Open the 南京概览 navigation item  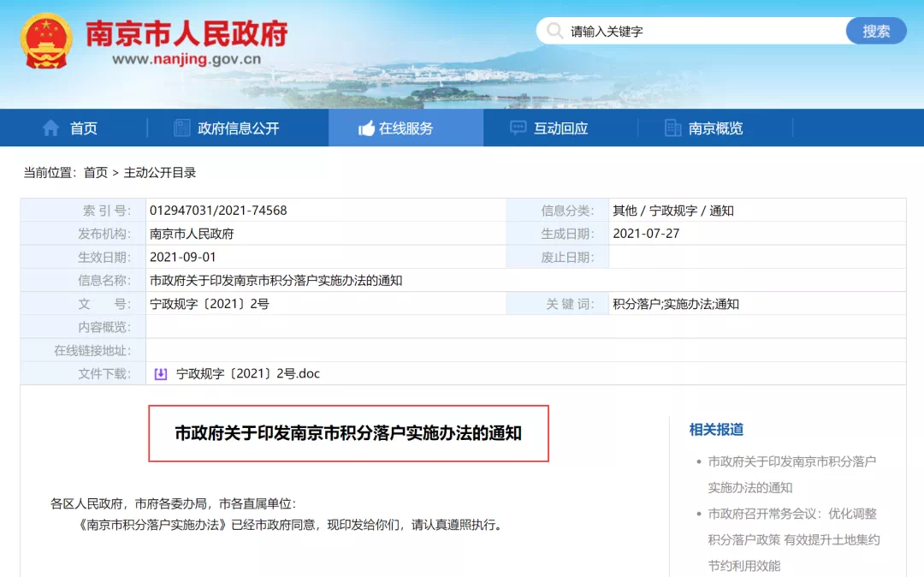coord(715,128)
